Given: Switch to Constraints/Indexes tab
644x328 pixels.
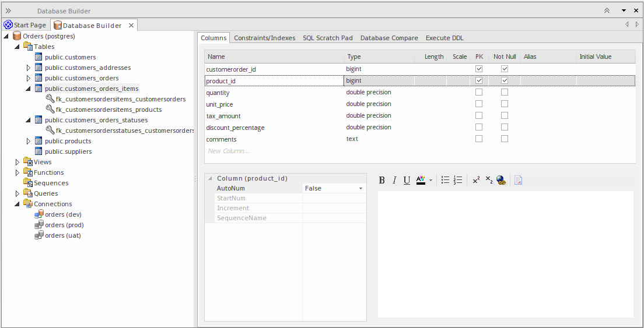Looking at the screenshot, I should [x=264, y=38].
